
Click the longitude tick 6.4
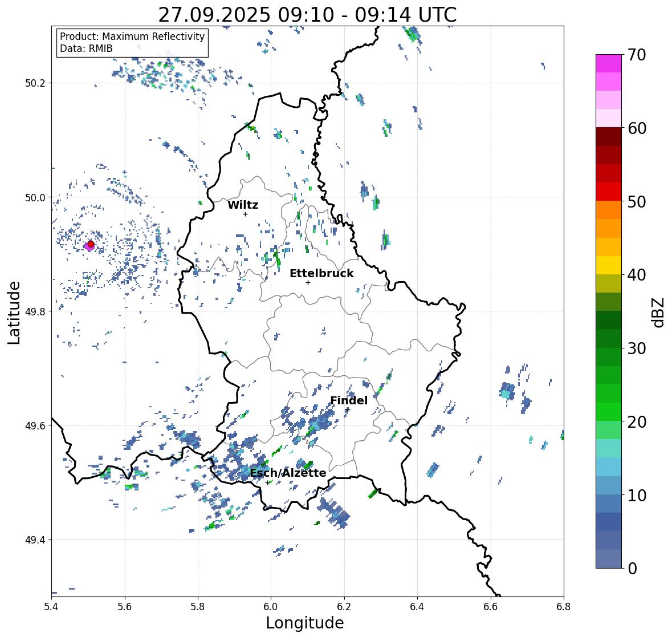[417, 607]
